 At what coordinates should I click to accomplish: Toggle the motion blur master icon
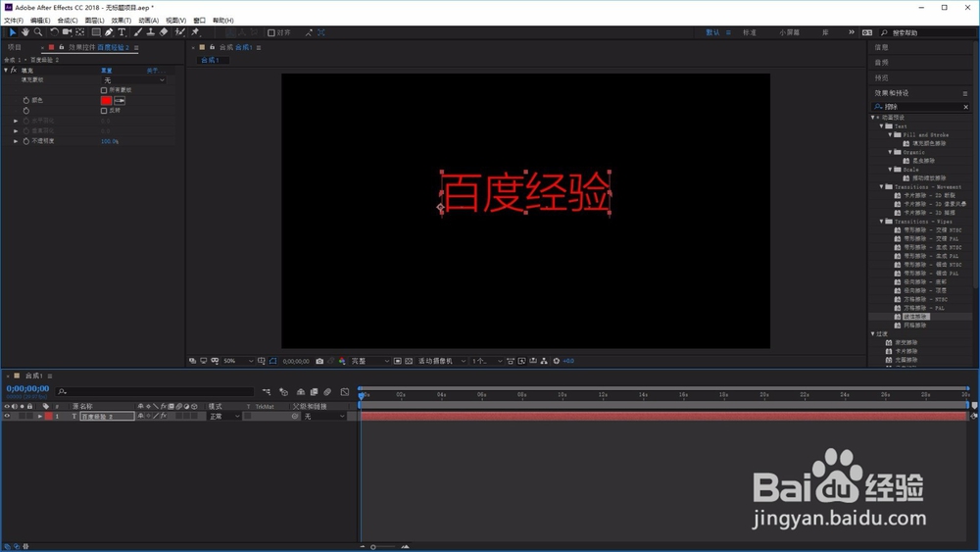[x=327, y=392]
